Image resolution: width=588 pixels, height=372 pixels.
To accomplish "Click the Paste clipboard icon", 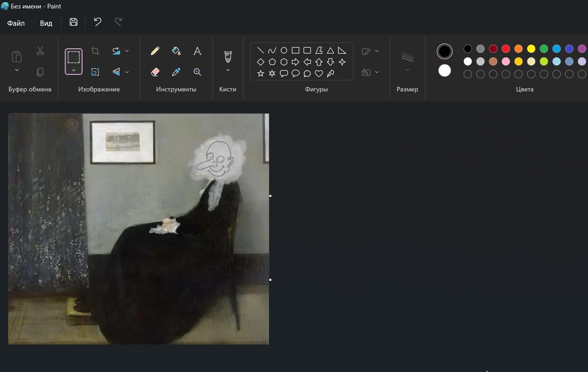I will [x=17, y=57].
